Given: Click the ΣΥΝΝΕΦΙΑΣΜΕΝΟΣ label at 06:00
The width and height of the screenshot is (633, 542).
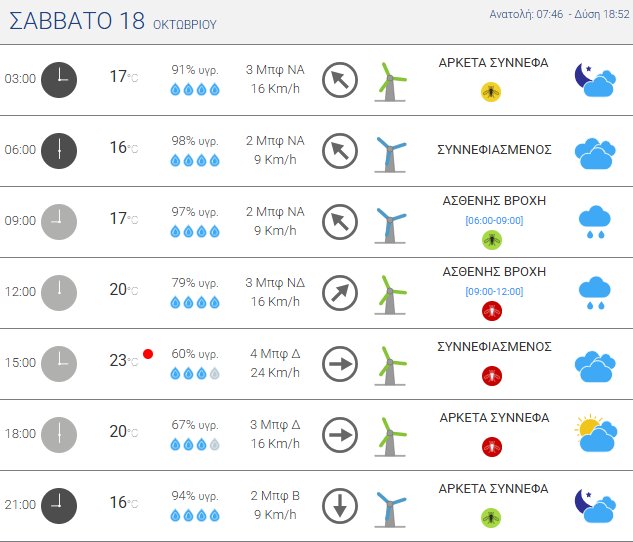Looking at the screenshot, I should [494, 149].
